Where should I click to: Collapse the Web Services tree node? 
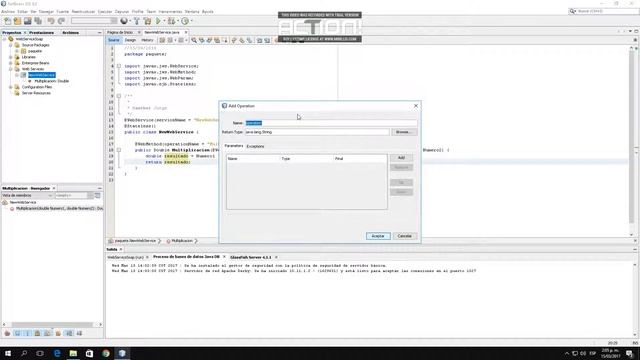point(11,69)
